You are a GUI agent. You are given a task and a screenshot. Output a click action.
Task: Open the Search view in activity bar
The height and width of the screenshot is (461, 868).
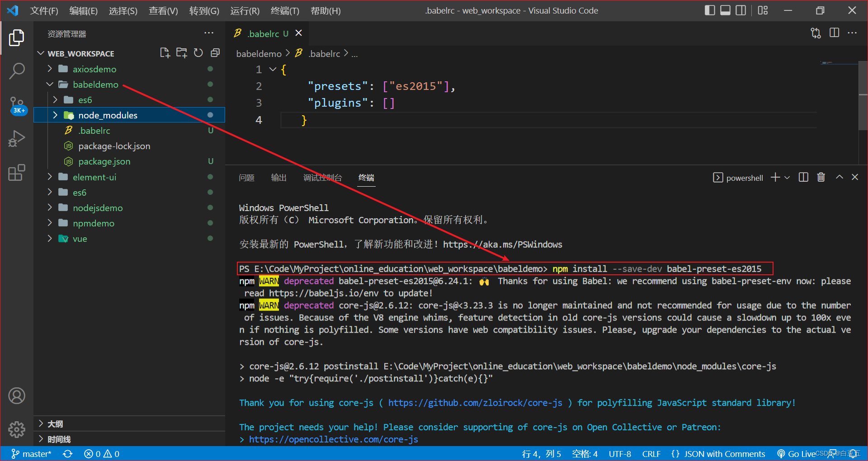pos(17,71)
